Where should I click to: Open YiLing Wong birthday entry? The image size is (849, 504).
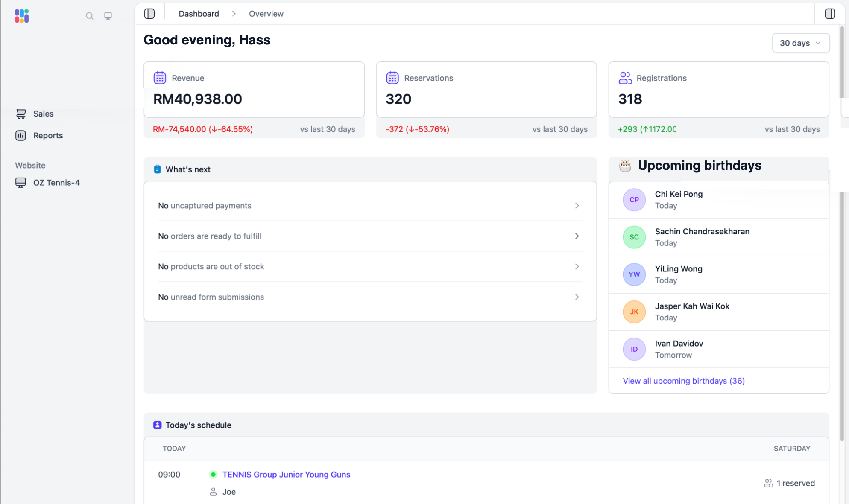point(719,274)
